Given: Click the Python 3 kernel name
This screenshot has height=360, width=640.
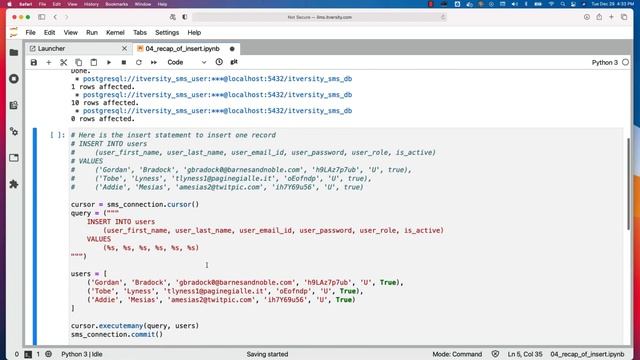Looking at the screenshot, I should pyautogui.click(x=605, y=62).
